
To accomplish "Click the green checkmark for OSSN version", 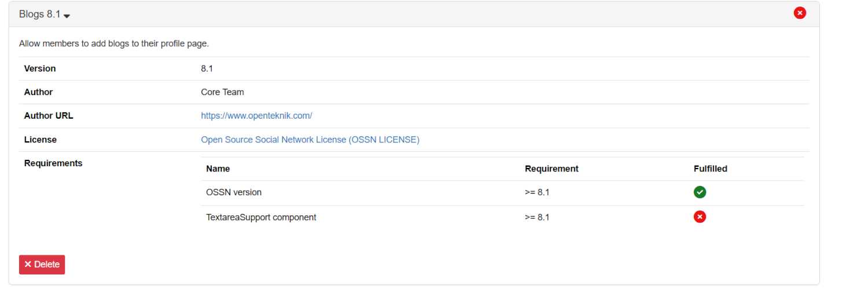I will [x=700, y=192].
